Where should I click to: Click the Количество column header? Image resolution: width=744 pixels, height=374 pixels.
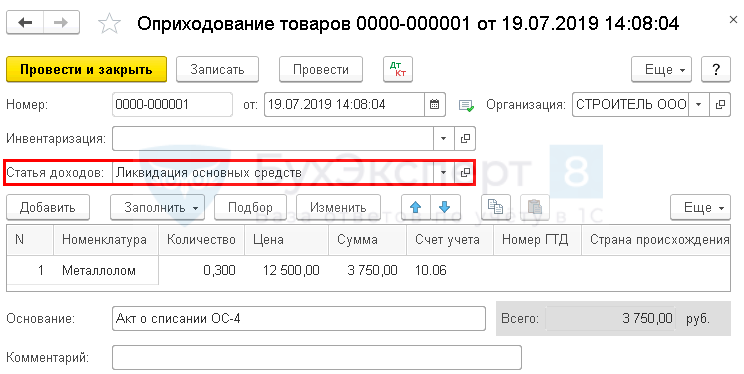[x=202, y=240]
